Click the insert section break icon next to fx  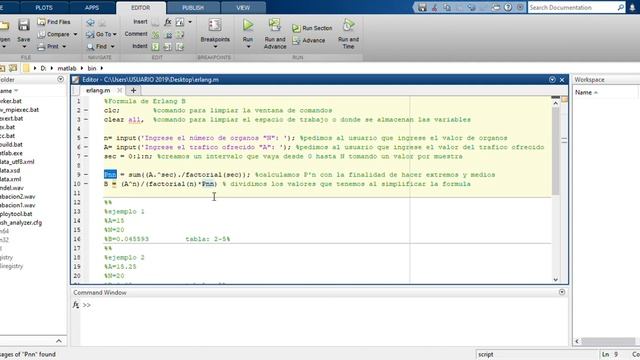click(180, 22)
